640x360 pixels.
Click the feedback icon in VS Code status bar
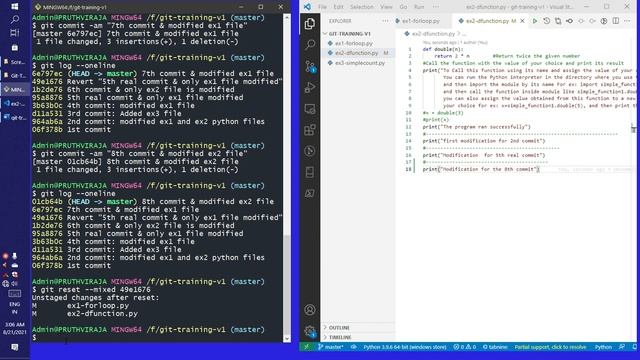pyautogui.click(x=622, y=347)
